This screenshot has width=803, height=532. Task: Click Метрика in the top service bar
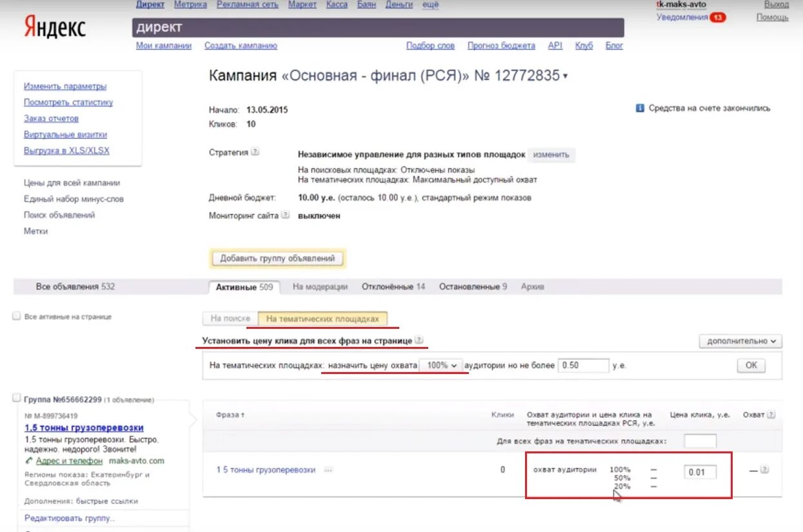(x=190, y=5)
